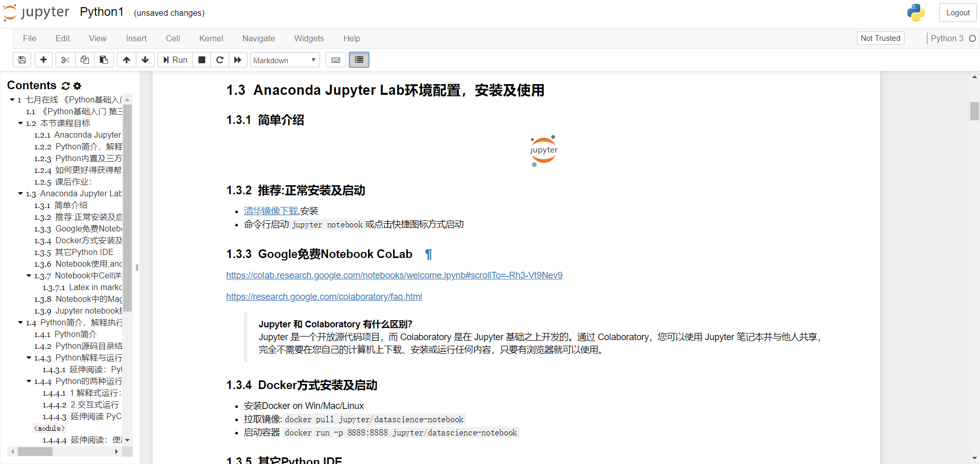Open the Navigate menu
980x464 pixels.
click(259, 39)
